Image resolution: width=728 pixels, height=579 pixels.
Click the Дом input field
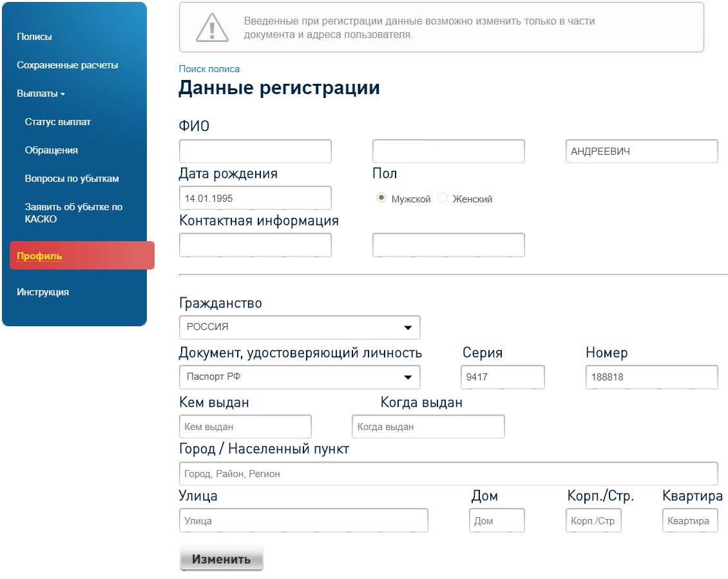[x=497, y=520]
